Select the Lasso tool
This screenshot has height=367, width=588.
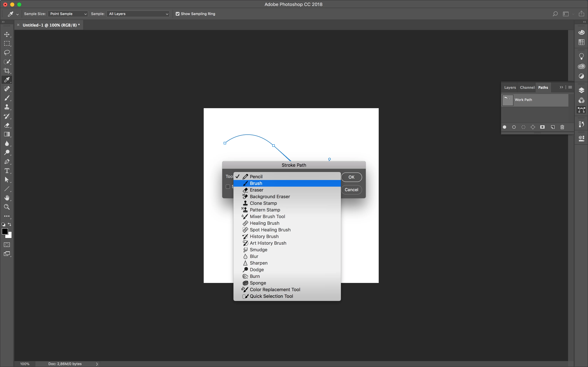7,53
